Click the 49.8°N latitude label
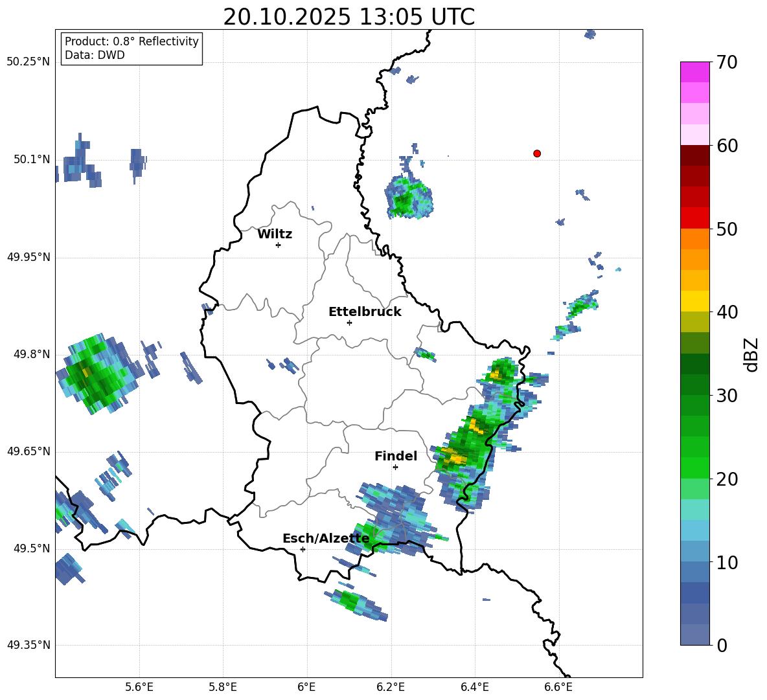 click(x=32, y=354)
